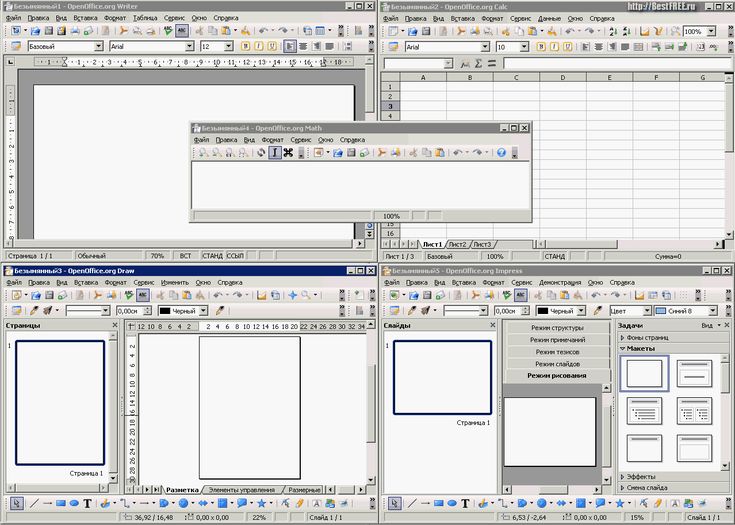The height and width of the screenshot is (525, 735).
Task: Click the 'ВСТ' insert mode status field in Writer
Action: 186,255
